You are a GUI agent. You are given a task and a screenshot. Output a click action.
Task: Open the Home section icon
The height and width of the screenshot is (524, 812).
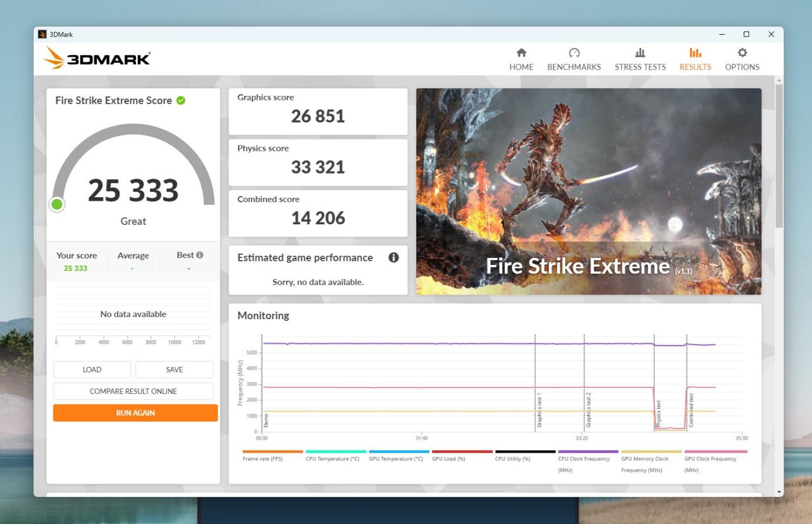point(521,53)
